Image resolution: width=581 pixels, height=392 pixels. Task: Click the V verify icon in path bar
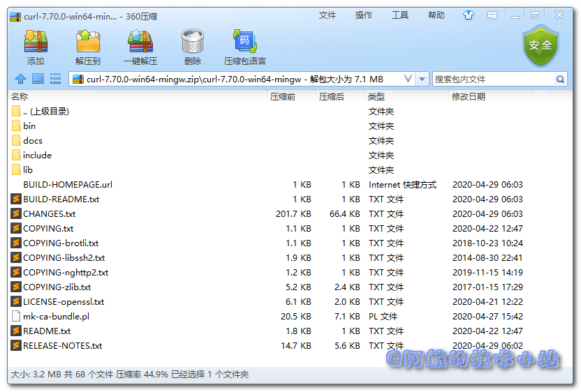click(408, 79)
